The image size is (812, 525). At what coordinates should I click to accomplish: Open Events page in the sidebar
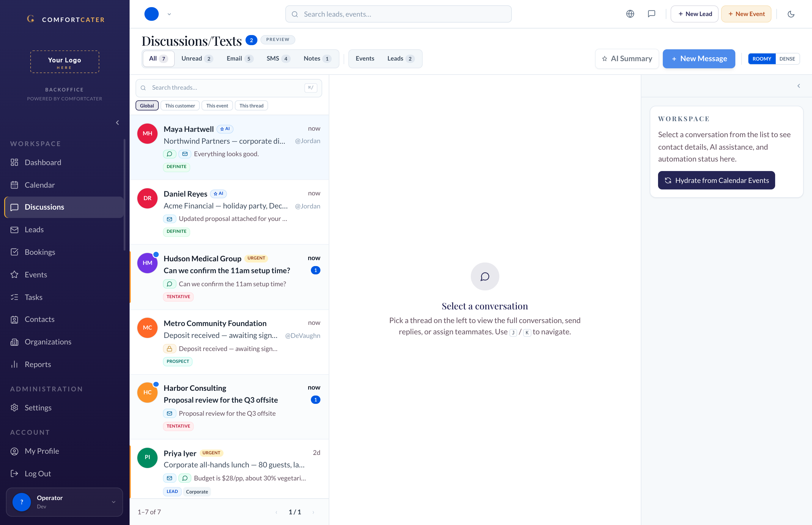tap(64, 274)
